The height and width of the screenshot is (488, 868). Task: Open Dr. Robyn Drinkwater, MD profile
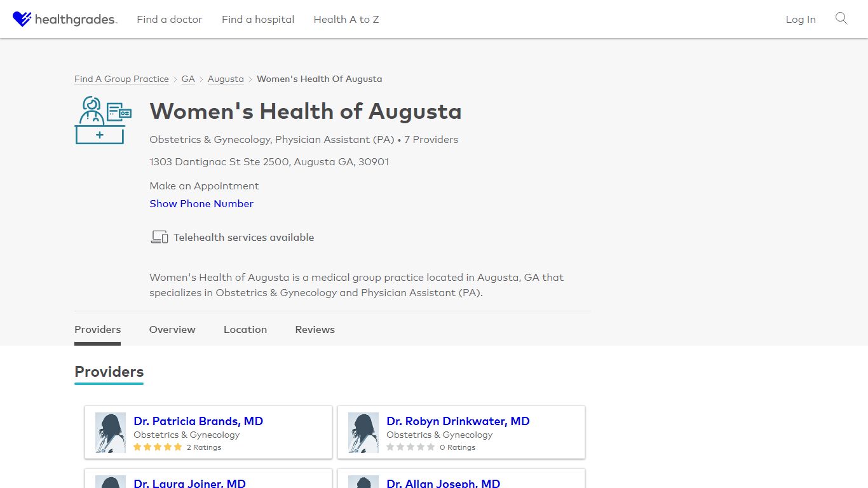[x=458, y=421]
